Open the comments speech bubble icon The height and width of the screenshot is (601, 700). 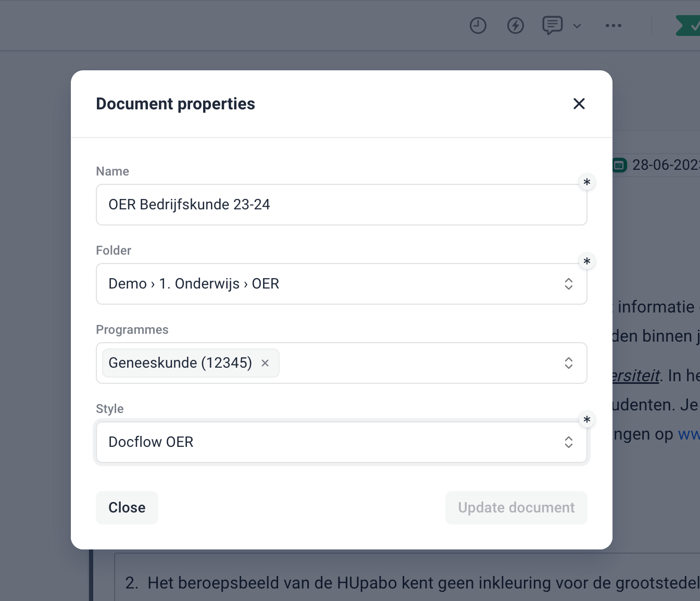tap(552, 25)
